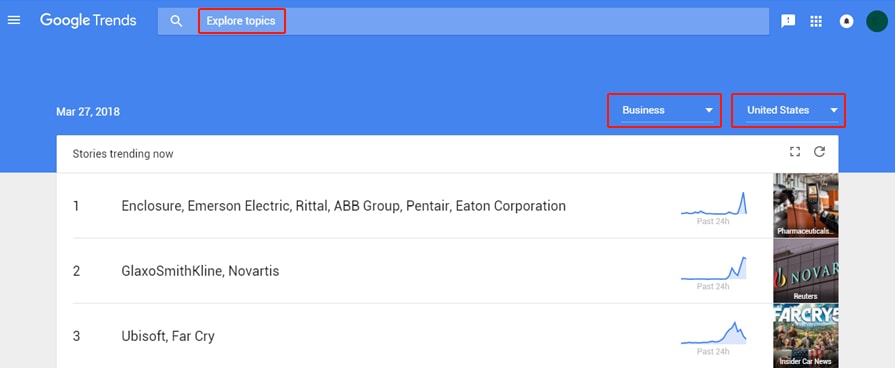Click the search magnifier icon
Viewport: 895px width, 368px height.
pyautogui.click(x=176, y=21)
